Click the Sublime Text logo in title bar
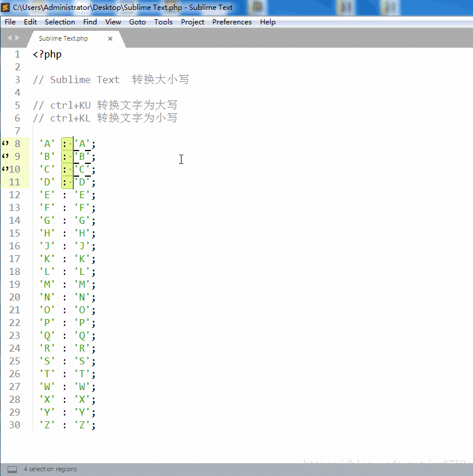The height and width of the screenshot is (476, 473). pyautogui.click(x=5, y=8)
